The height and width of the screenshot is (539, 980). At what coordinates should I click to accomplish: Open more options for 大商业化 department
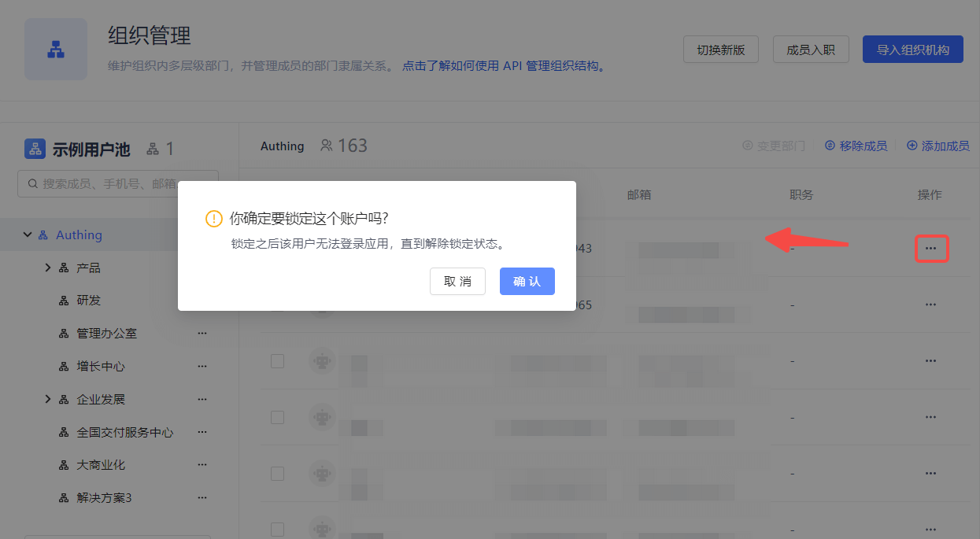click(x=202, y=465)
